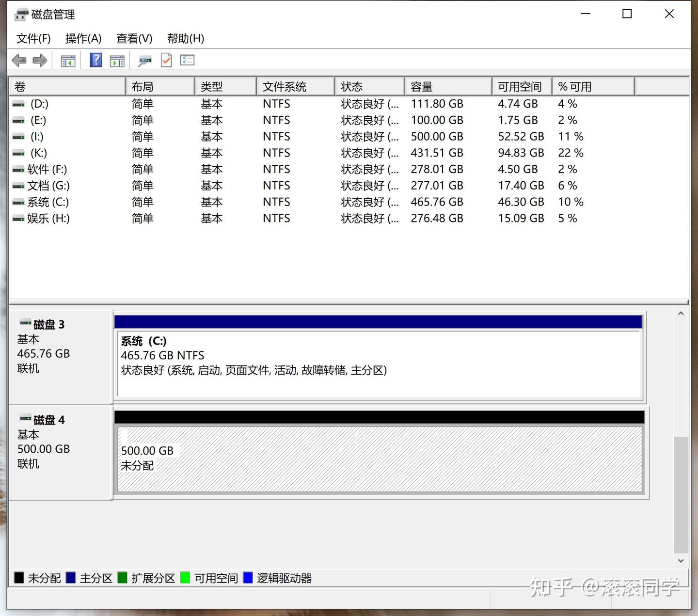Image resolution: width=698 pixels, height=616 pixels.
Task: Sort by the 容量 column header
Action: click(448, 87)
